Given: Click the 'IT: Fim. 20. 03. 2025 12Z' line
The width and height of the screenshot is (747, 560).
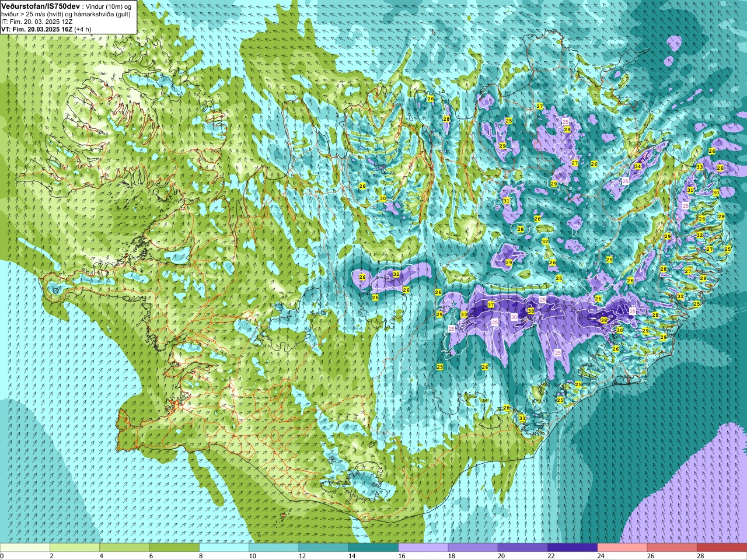Looking at the screenshot, I should pyautogui.click(x=37, y=21).
